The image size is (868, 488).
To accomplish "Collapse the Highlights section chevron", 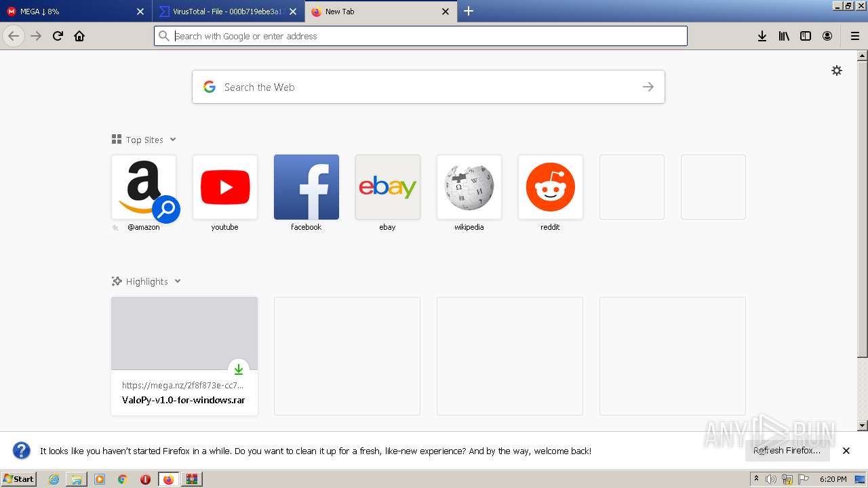I will [x=178, y=281].
